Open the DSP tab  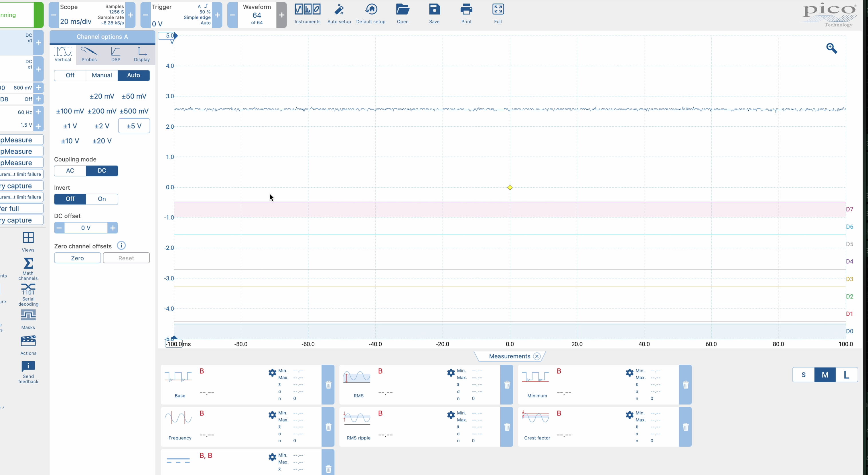click(116, 54)
